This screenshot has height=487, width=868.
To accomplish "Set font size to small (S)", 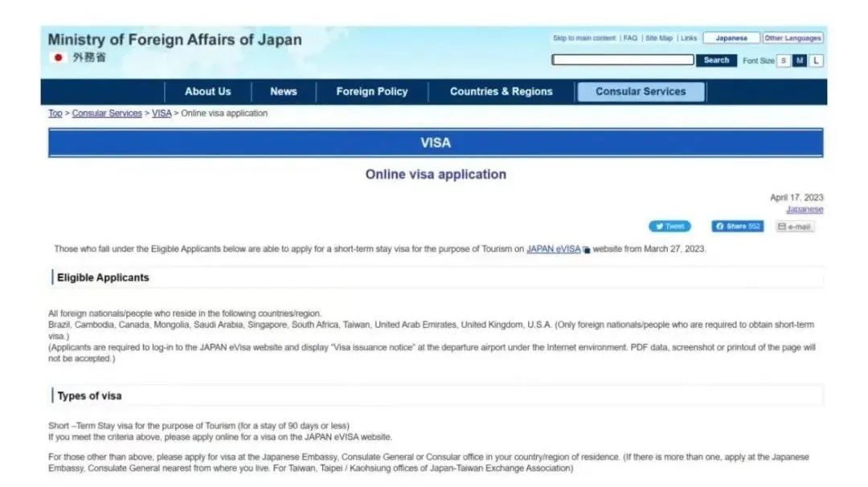I will pyautogui.click(x=783, y=60).
